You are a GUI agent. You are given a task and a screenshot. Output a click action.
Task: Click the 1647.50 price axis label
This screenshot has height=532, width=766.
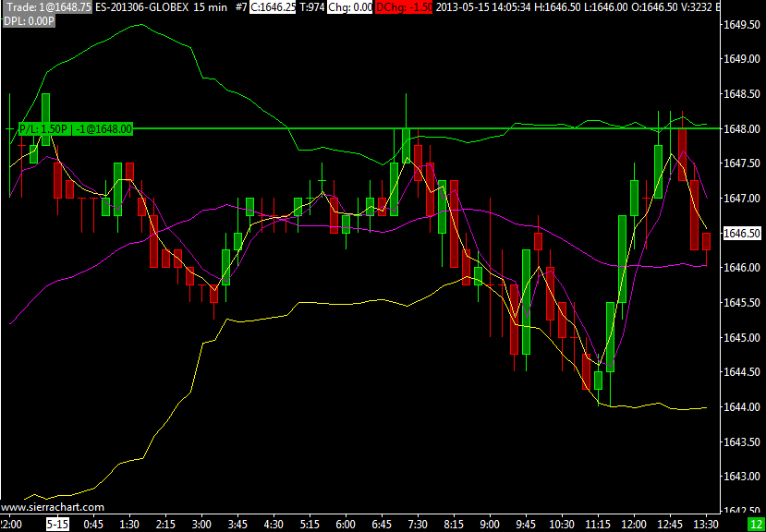coord(743,163)
